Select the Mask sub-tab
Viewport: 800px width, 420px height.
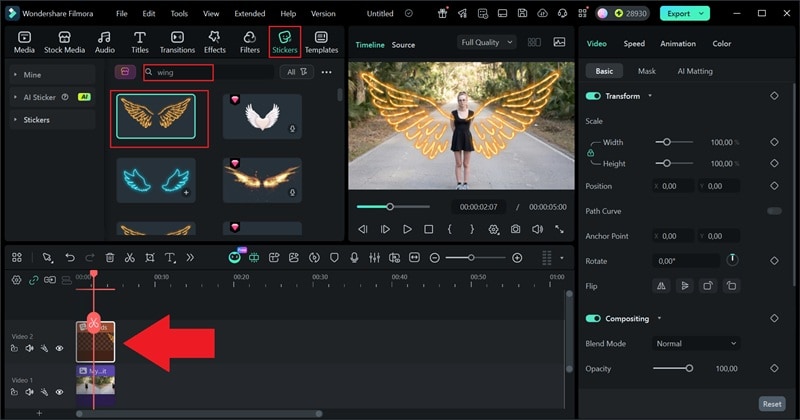coord(646,71)
